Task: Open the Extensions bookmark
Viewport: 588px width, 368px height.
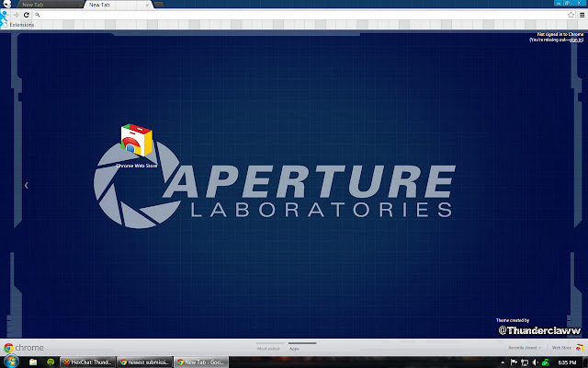Action: [x=18, y=25]
